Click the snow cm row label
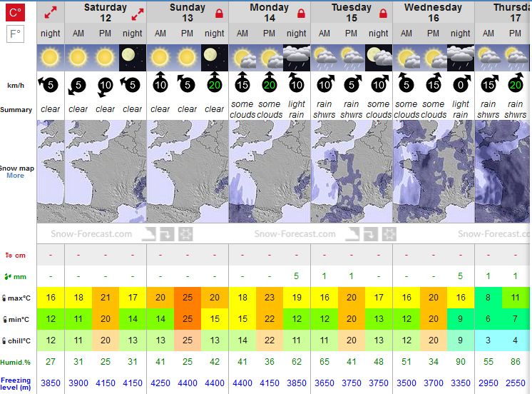The width and height of the screenshot is (532, 394). (x=15, y=256)
